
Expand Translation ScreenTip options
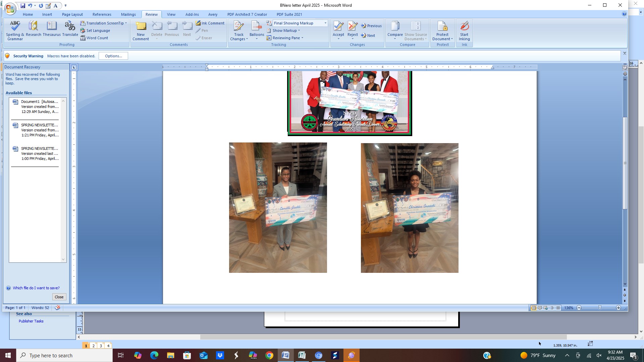(x=126, y=23)
